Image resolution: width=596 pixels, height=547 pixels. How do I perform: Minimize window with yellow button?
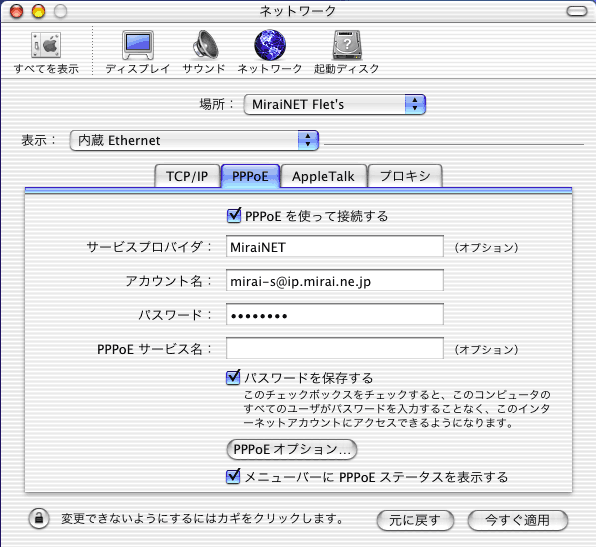(x=38, y=11)
